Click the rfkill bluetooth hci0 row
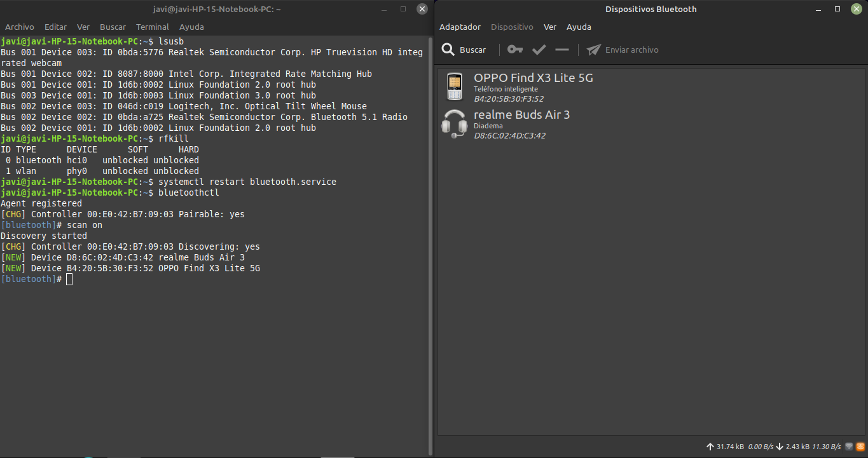The image size is (868, 458). [100, 161]
